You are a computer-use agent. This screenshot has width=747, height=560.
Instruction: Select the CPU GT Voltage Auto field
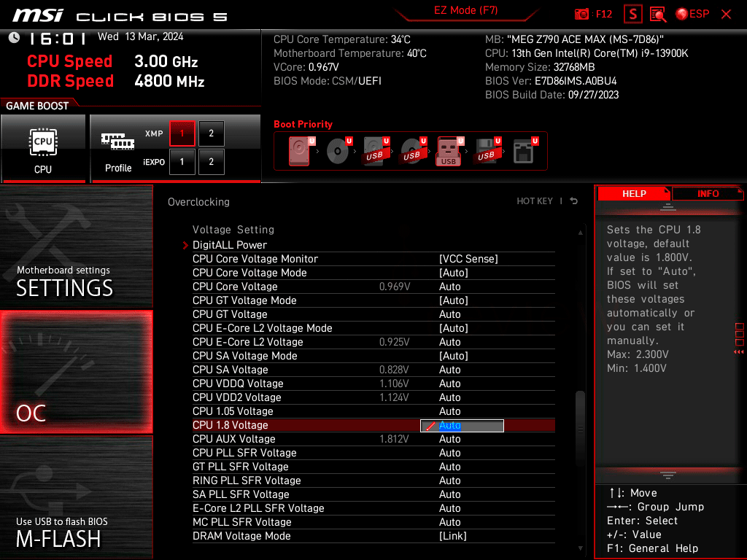click(x=449, y=314)
